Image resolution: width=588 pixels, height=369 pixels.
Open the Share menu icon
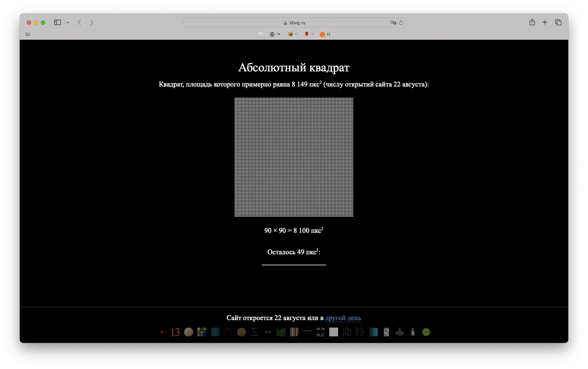coord(532,22)
